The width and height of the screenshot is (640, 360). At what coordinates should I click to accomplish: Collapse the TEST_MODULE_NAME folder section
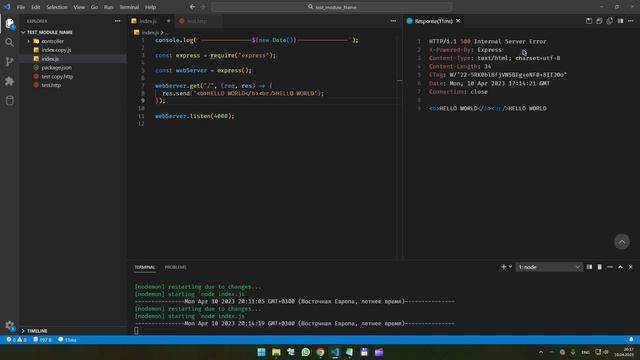coord(49,32)
